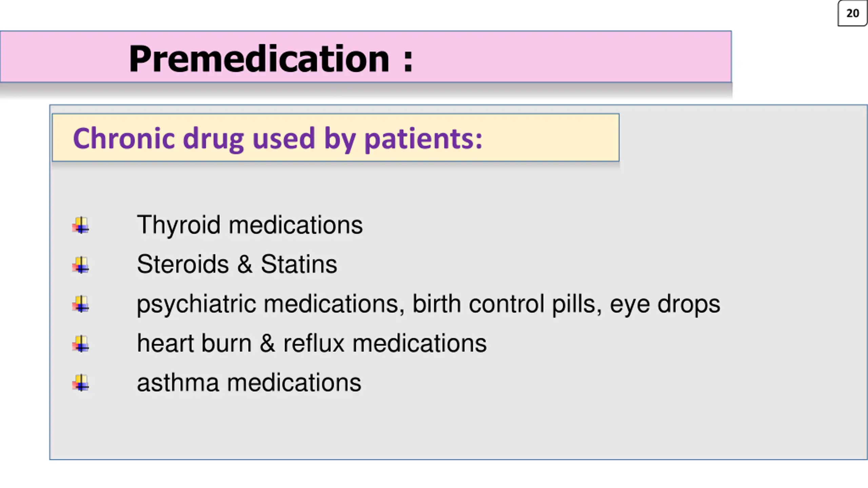Select the word Steroids
This screenshot has width=868, height=488.
pyautogui.click(x=183, y=264)
